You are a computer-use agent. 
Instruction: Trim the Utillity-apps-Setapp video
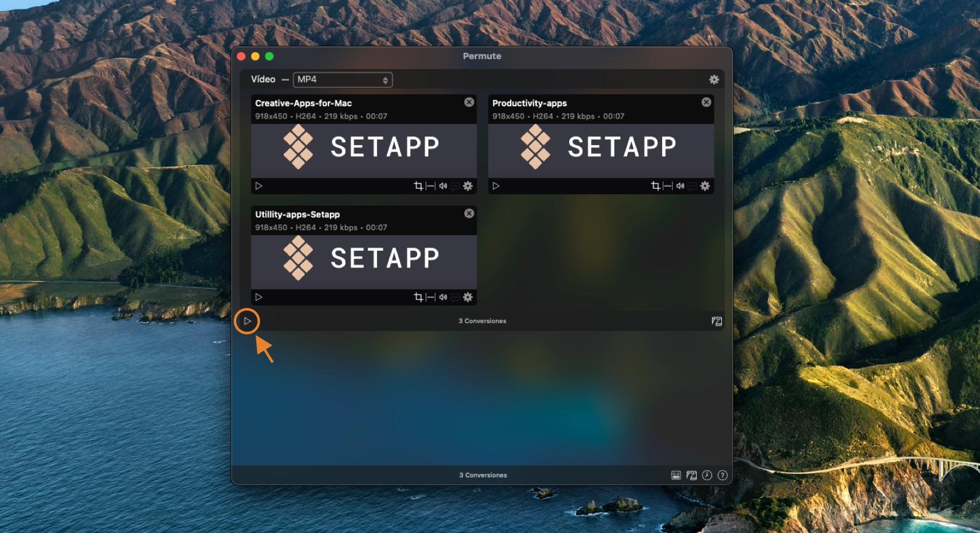pos(430,297)
